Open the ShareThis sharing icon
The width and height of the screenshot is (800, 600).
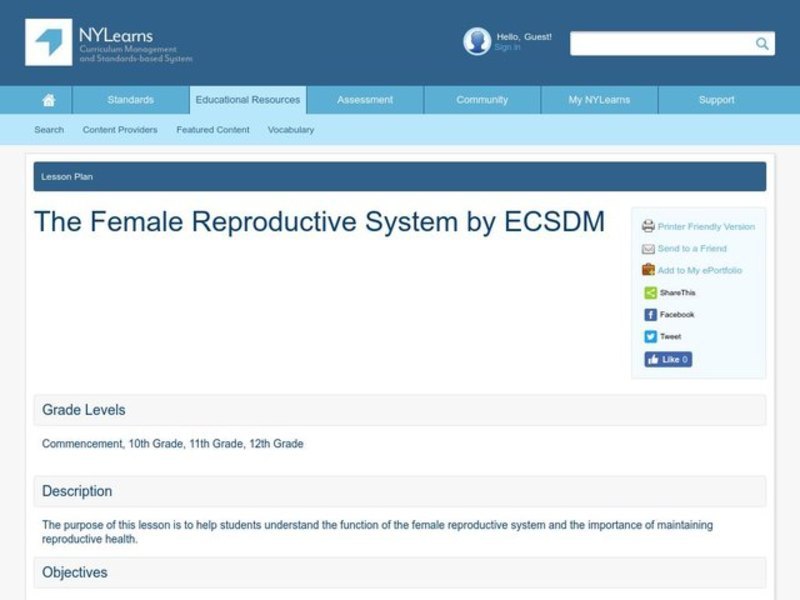pos(648,292)
